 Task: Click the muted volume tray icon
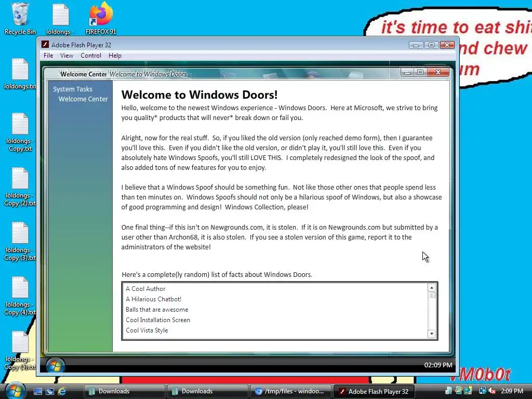493,391
